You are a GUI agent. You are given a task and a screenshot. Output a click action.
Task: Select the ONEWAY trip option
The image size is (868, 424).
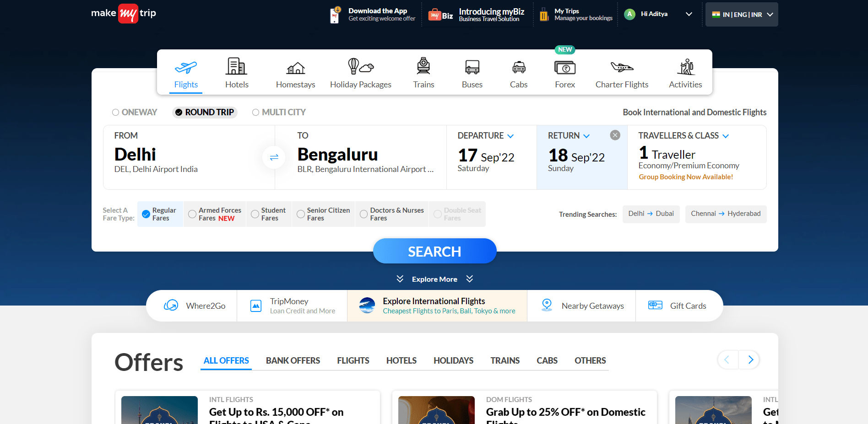135,112
